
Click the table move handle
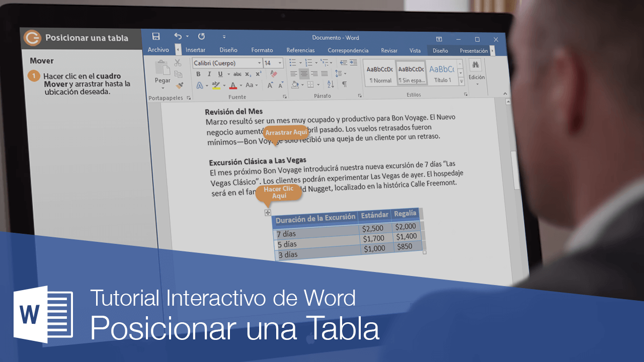point(268,213)
